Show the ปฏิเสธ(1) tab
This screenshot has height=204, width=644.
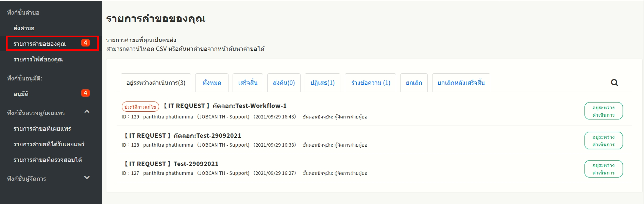coord(322,83)
